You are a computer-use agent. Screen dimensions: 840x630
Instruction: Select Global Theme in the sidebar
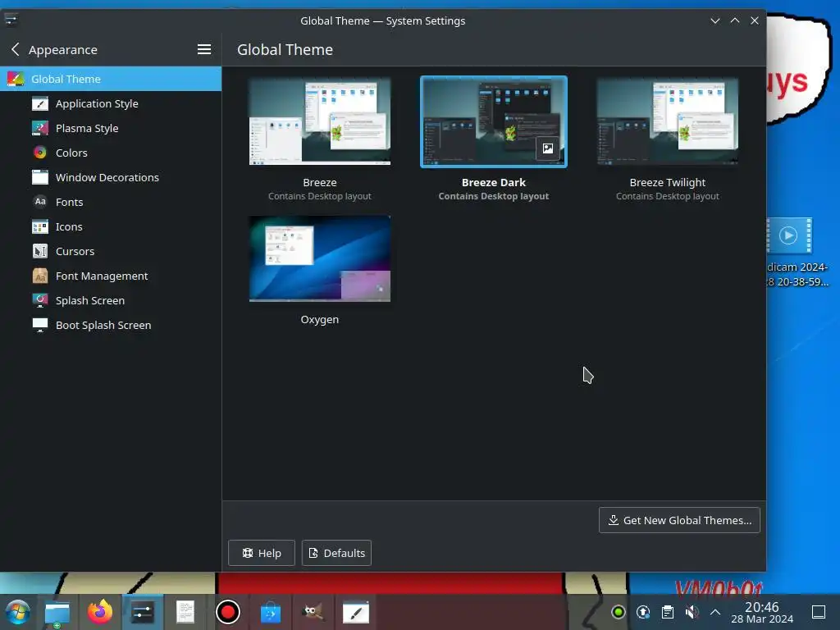111,79
